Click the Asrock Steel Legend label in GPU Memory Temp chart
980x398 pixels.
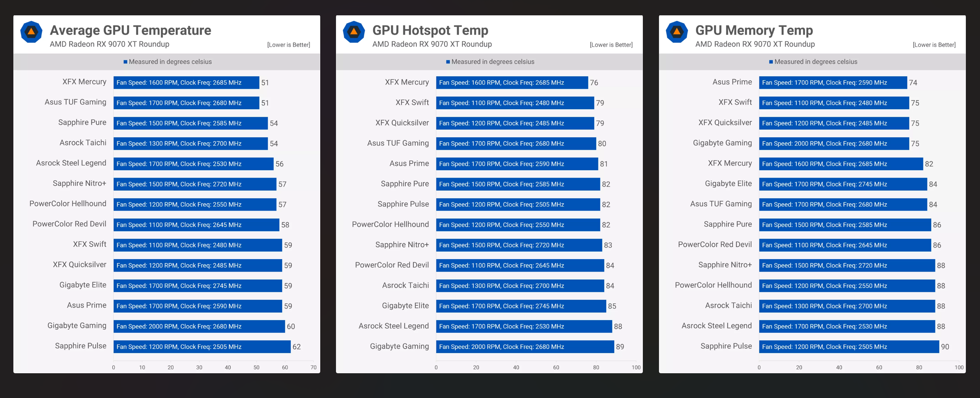[717, 326]
